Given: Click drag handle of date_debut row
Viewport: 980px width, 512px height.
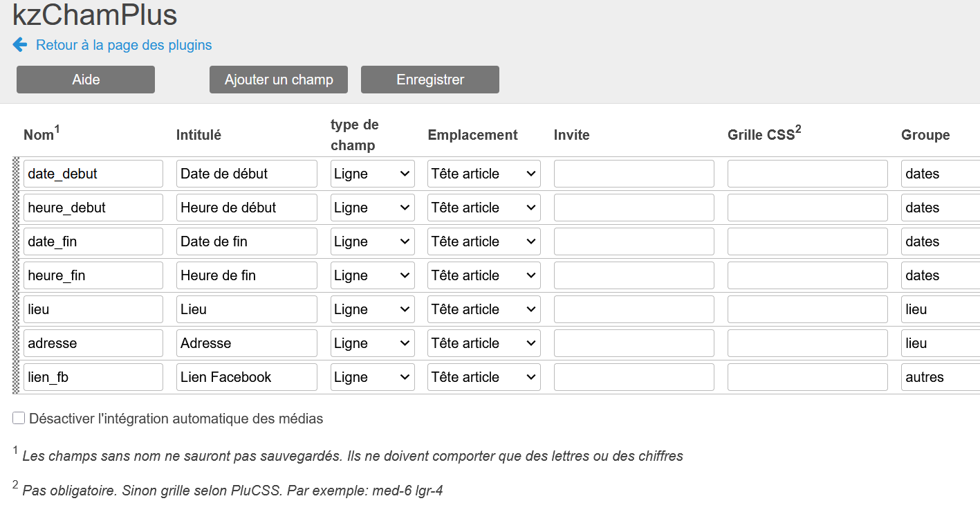Looking at the screenshot, I should coord(16,174).
